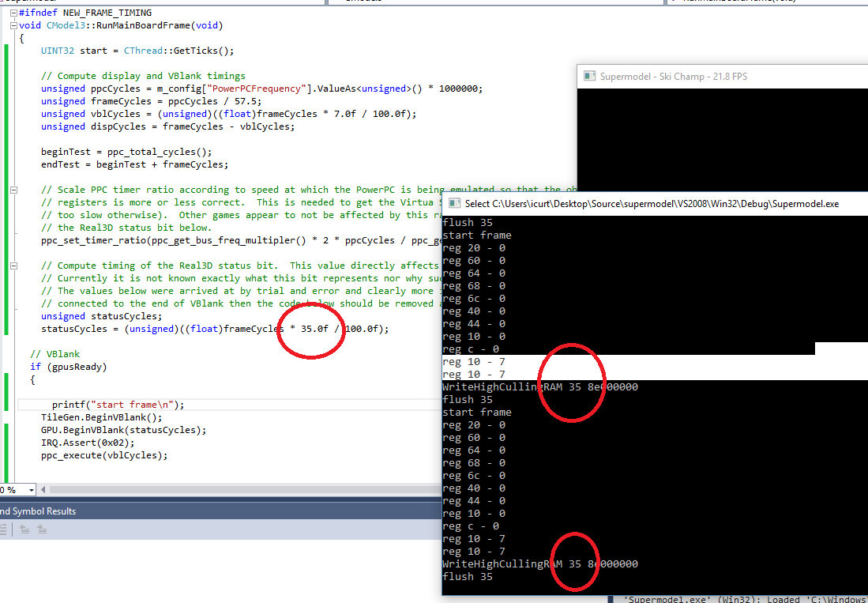Collapse the #ifndef NEW_FRAME_TIMING region
The width and height of the screenshot is (868, 603).
14,13
